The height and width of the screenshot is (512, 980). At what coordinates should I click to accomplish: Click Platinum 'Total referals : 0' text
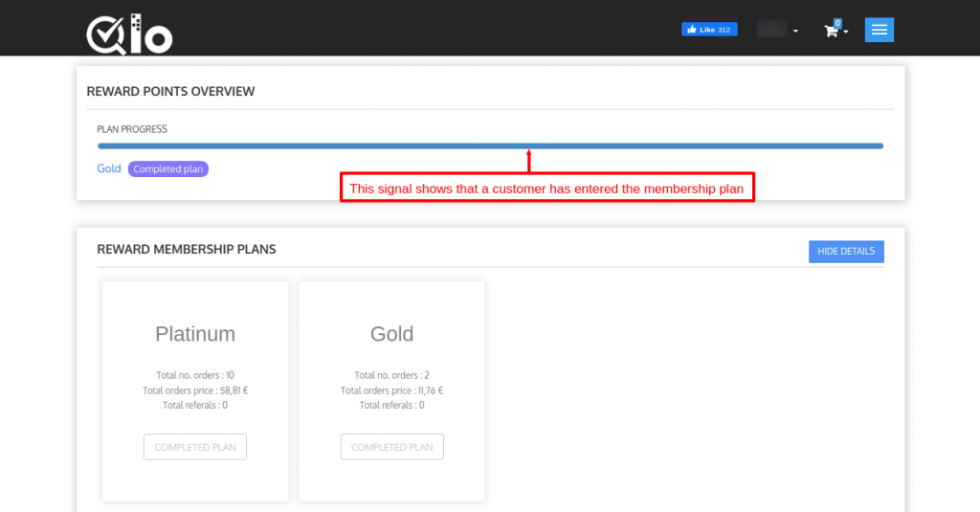point(195,405)
